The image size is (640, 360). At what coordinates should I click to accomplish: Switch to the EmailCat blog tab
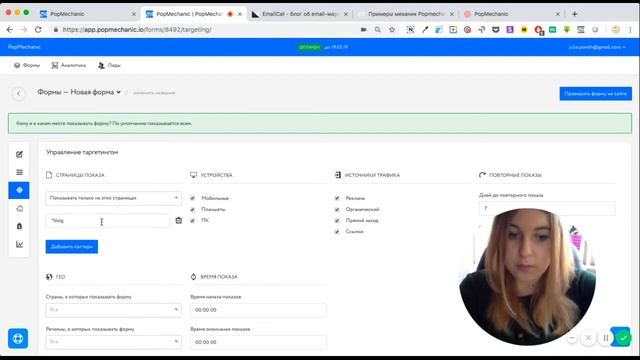[x=300, y=14]
